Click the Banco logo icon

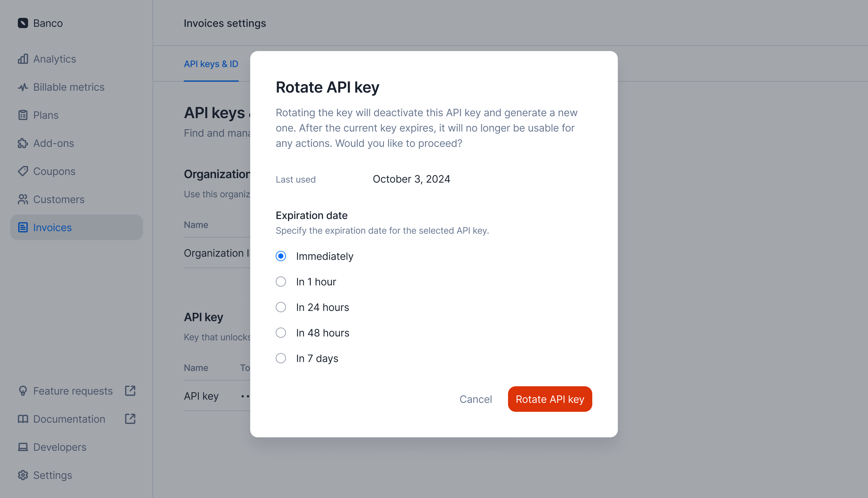pyautogui.click(x=23, y=23)
